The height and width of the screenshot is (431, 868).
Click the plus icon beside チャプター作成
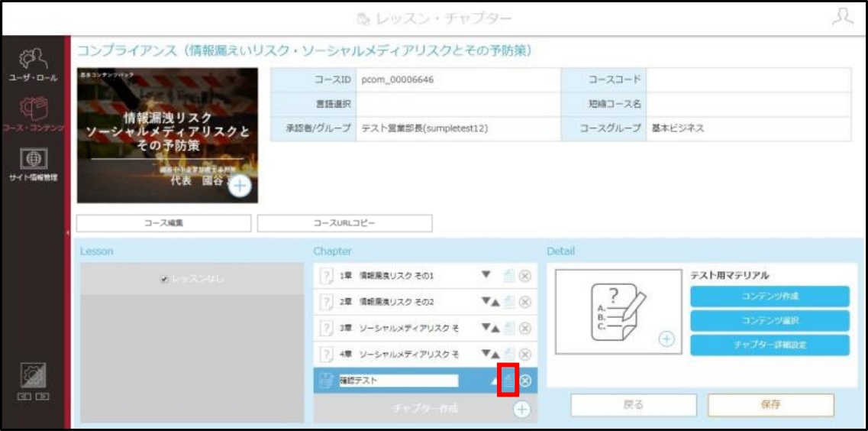point(522,410)
